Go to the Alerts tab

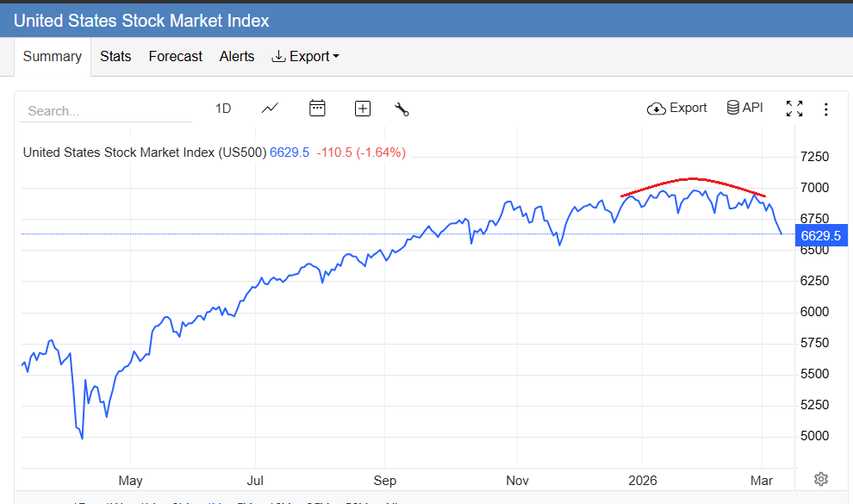[237, 57]
